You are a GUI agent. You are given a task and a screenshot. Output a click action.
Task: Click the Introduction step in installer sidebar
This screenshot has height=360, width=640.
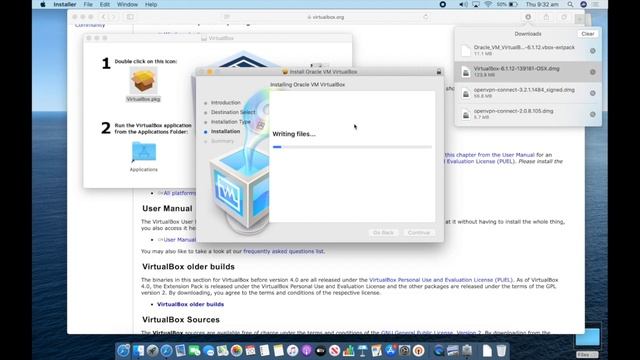coord(225,103)
